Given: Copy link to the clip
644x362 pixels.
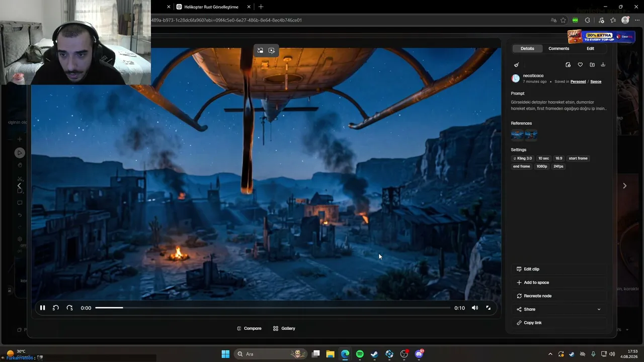Looking at the screenshot, I should tap(558, 323).
